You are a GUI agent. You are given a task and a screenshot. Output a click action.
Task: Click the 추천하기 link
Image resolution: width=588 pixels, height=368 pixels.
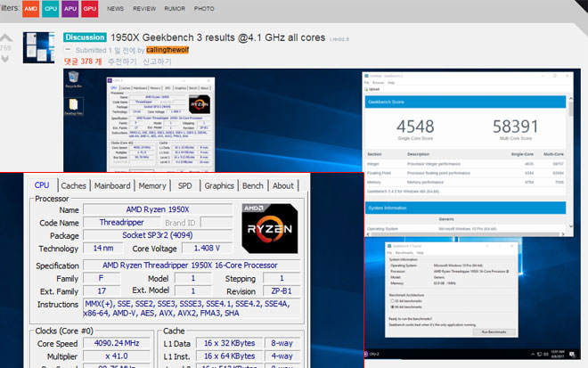pyautogui.click(x=122, y=61)
